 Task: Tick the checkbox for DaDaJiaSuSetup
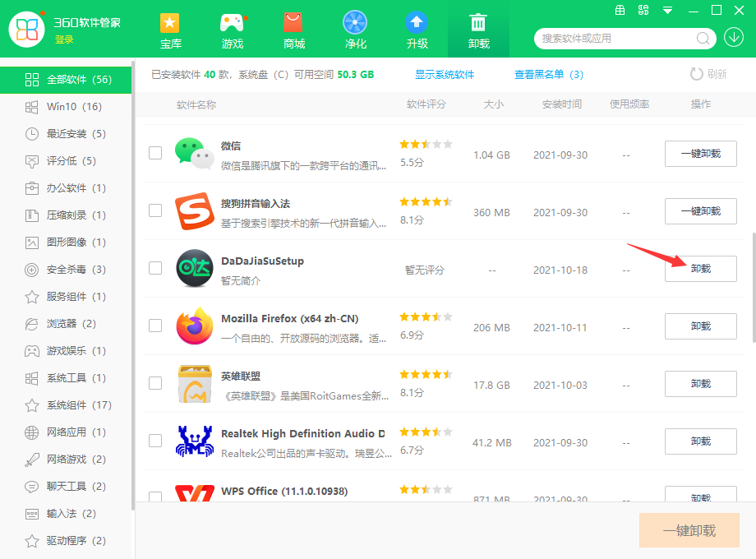click(x=155, y=268)
